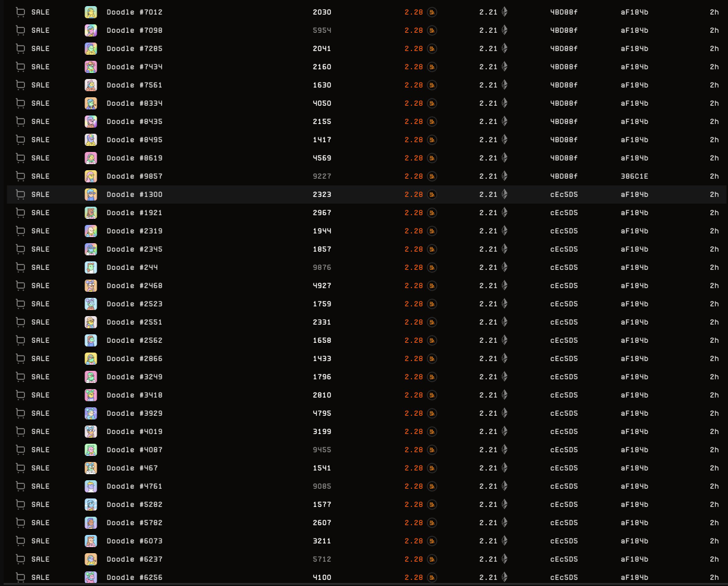Open the Doodle #7098 item name
The image size is (728, 586).
point(135,30)
